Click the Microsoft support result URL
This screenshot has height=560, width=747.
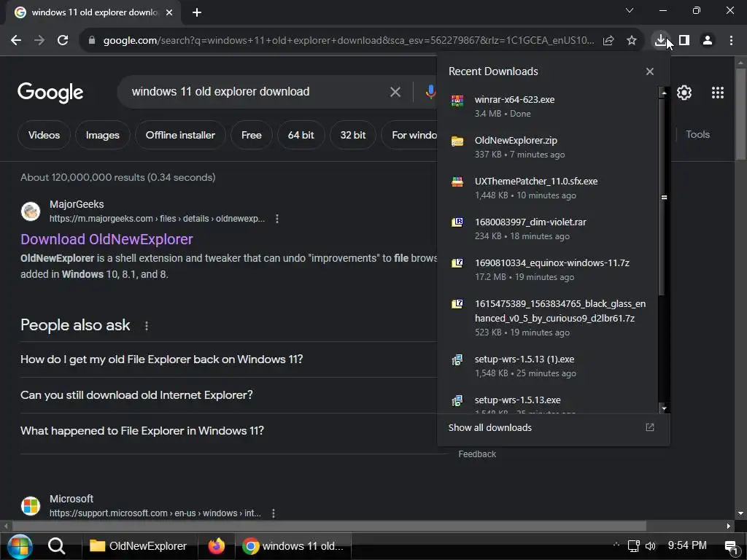click(x=155, y=513)
